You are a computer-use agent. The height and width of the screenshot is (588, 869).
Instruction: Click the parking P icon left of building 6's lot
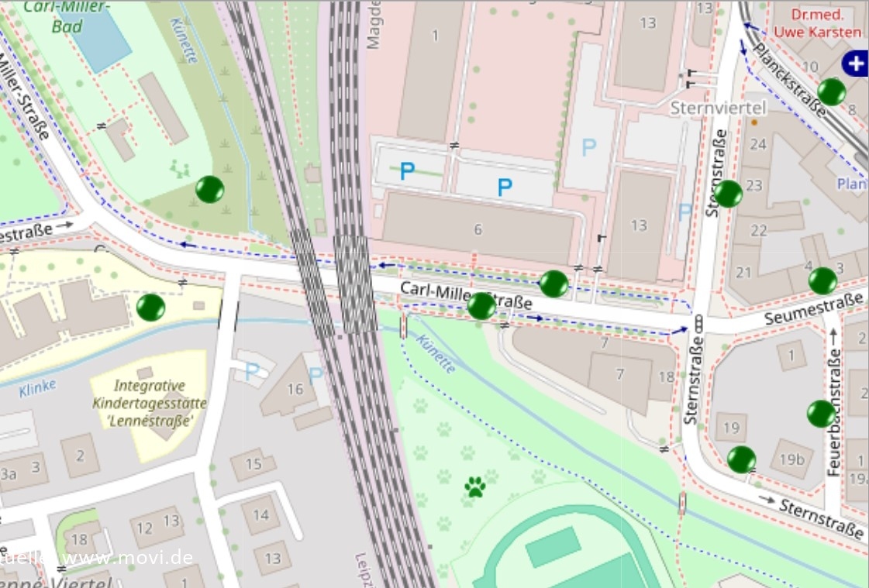coord(407,171)
